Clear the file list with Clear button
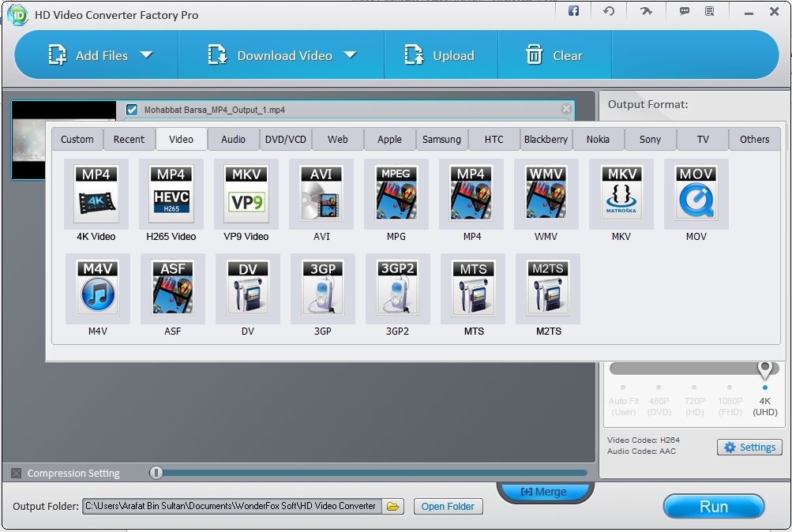 (554, 55)
